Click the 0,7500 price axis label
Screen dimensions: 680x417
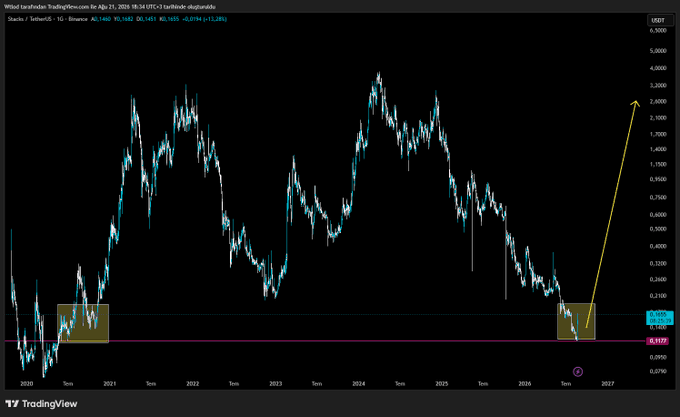click(658, 197)
